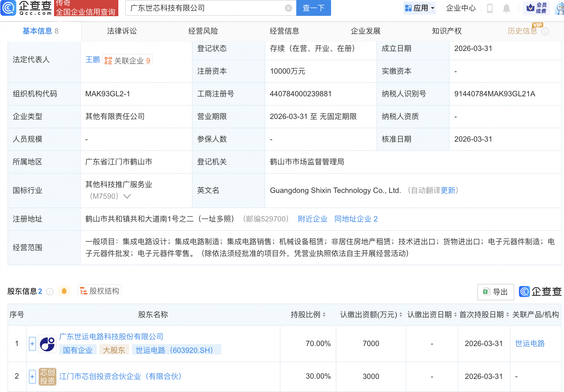Toggle sorting on the 首次持股日期 column
Viewport: 564px width, 392px height.
point(507,315)
